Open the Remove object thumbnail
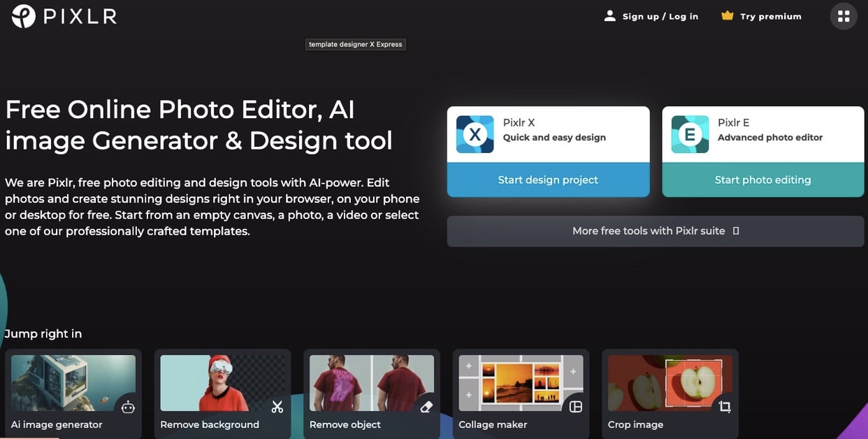Viewport: 868px width, 439px height. coord(372,383)
